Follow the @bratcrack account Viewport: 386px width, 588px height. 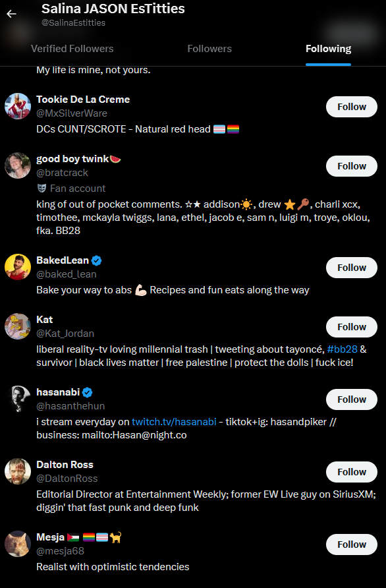click(x=352, y=166)
